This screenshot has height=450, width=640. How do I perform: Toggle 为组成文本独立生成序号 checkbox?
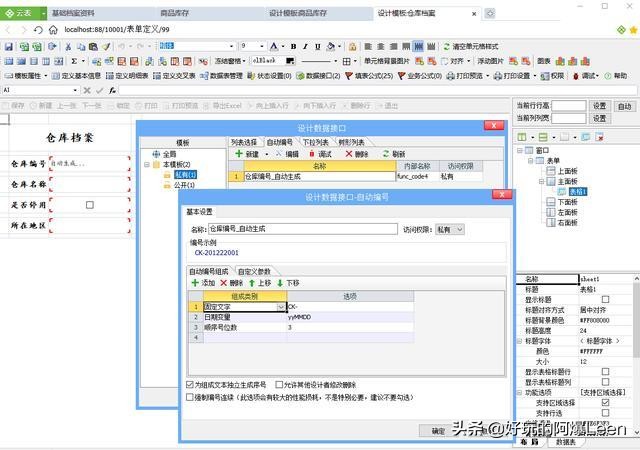click(189, 385)
